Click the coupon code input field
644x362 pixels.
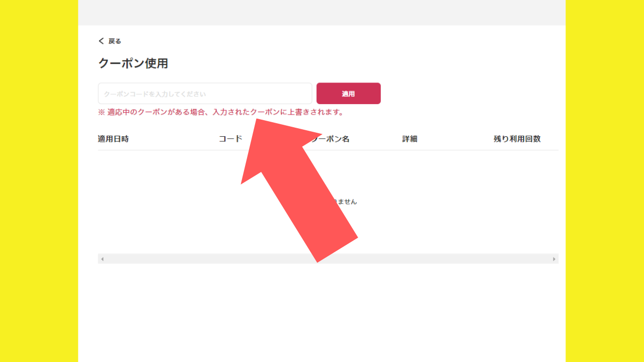click(205, 94)
